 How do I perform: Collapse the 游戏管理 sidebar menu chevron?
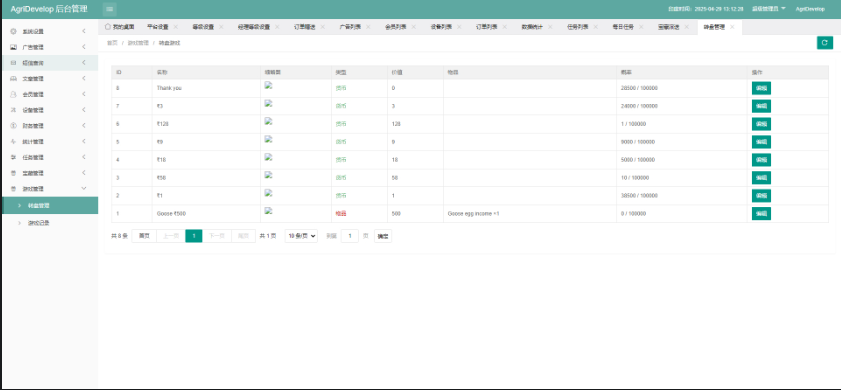(84, 188)
